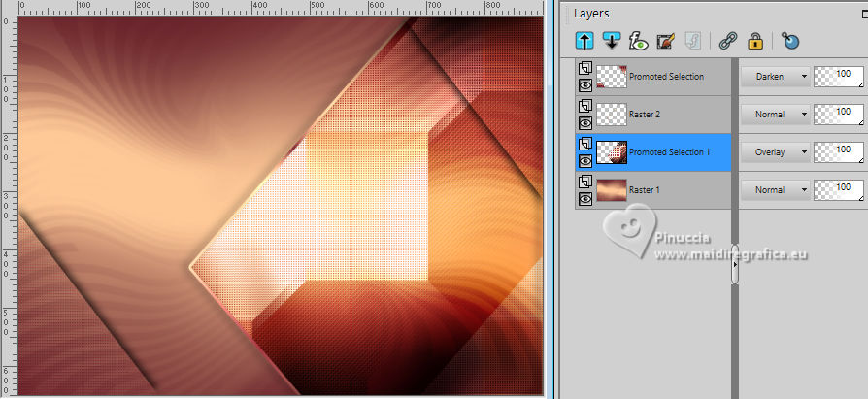The image size is (868, 399).
Task: Click the move layer up arrow icon
Action: pos(584,41)
